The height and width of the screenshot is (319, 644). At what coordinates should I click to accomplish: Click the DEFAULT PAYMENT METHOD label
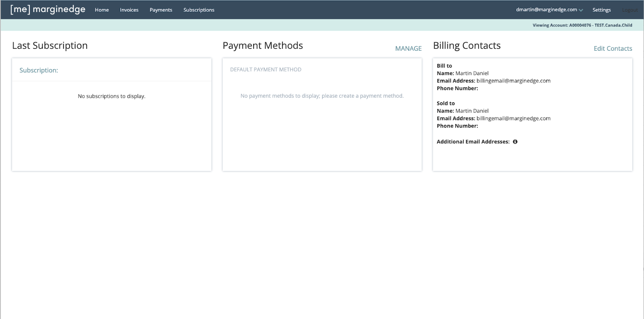(266, 70)
